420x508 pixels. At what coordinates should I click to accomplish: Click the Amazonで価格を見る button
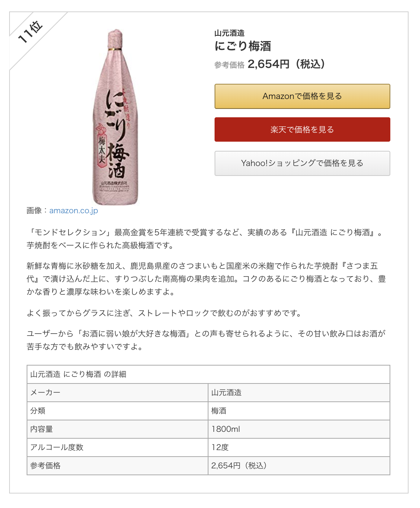(x=302, y=96)
